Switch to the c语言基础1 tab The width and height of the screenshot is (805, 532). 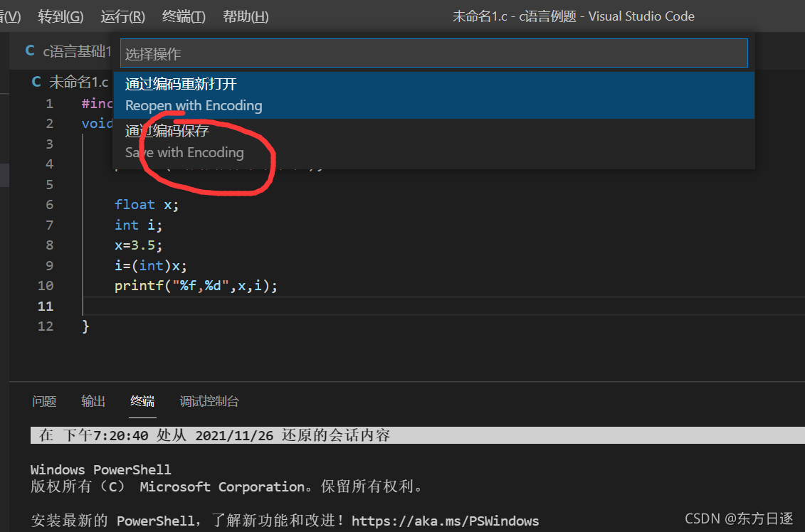tap(78, 51)
